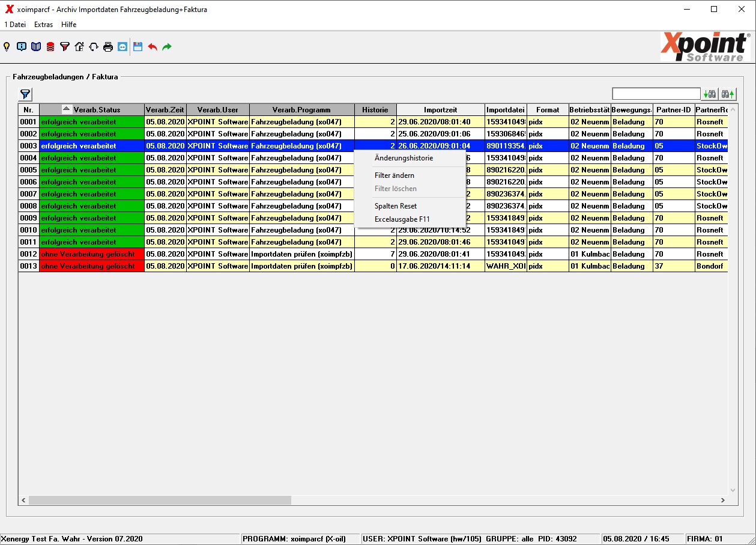Click the green status cell of row 0002

(x=92, y=134)
